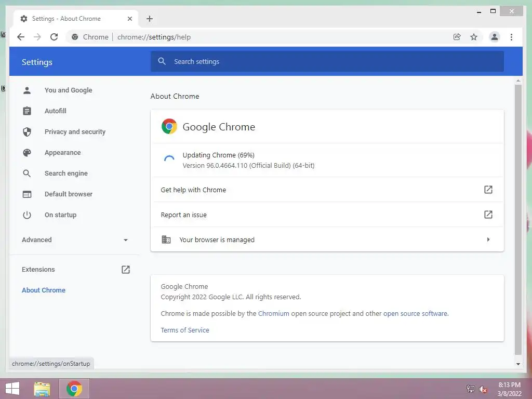Click the muted volume tray icon

tap(483, 389)
